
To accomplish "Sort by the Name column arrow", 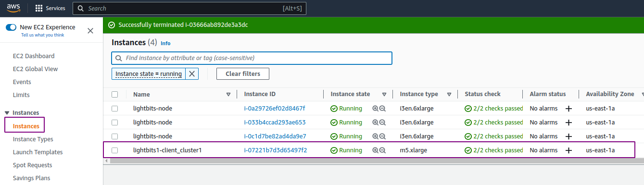I will 228,95.
